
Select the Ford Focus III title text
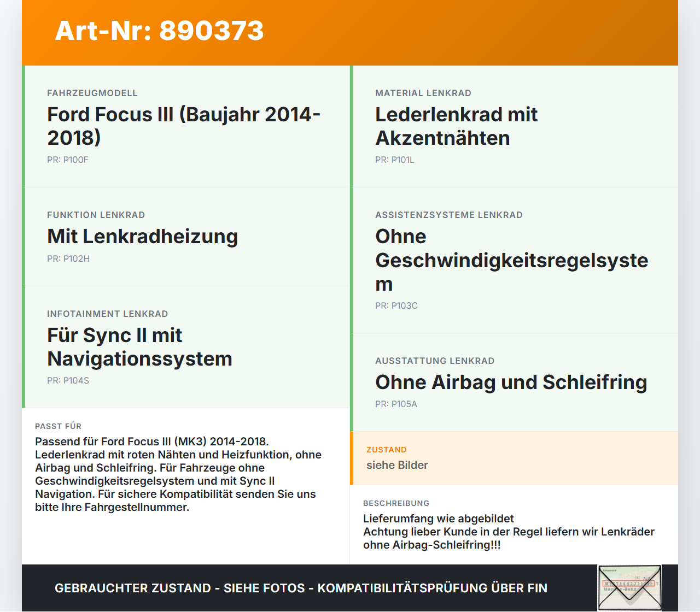[x=183, y=126]
